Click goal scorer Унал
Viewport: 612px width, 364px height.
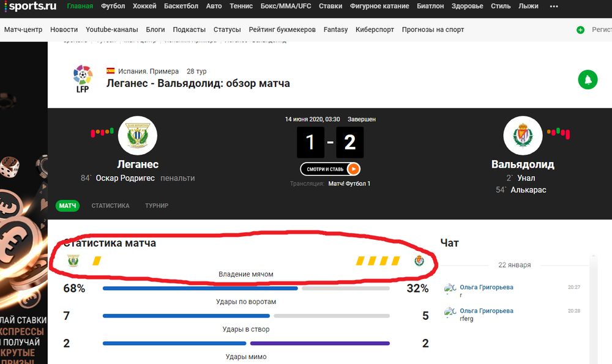pyautogui.click(x=526, y=178)
